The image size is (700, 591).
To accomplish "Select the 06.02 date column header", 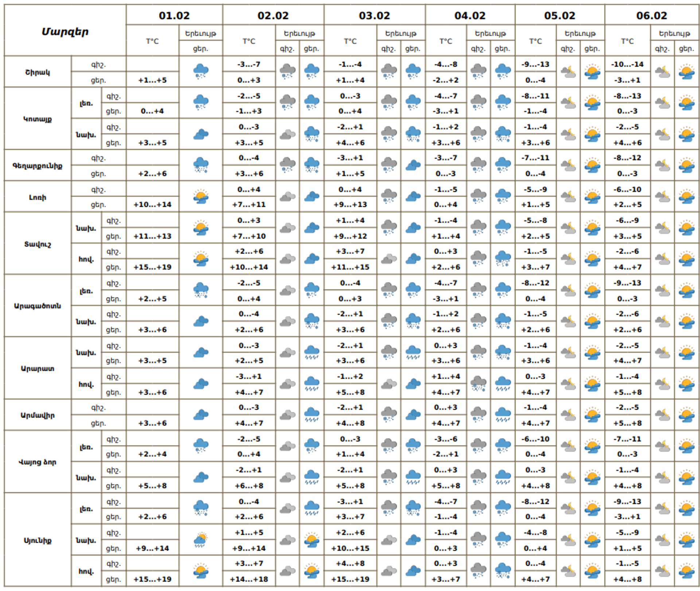I will click(x=652, y=16).
